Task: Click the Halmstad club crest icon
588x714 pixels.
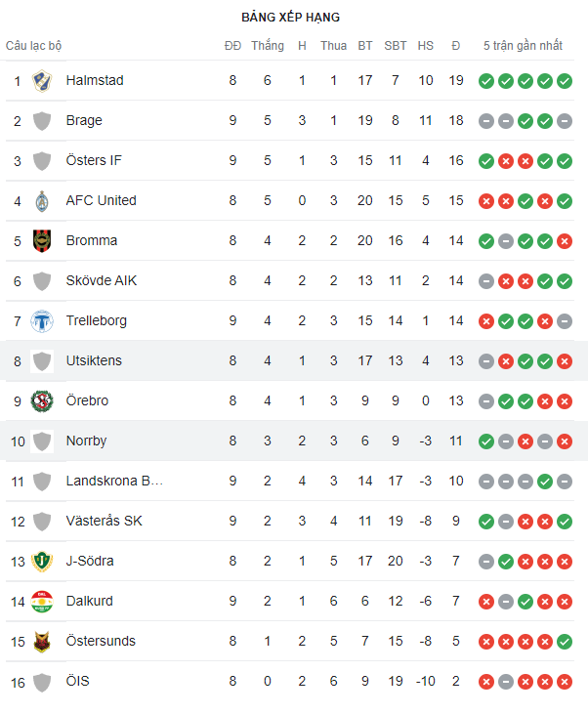Action: click(41, 80)
